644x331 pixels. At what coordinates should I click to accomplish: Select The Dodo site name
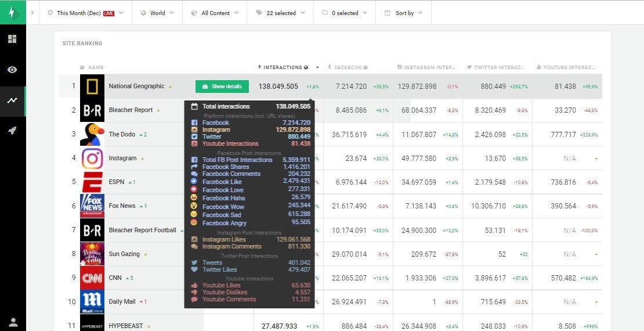[x=122, y=135]
